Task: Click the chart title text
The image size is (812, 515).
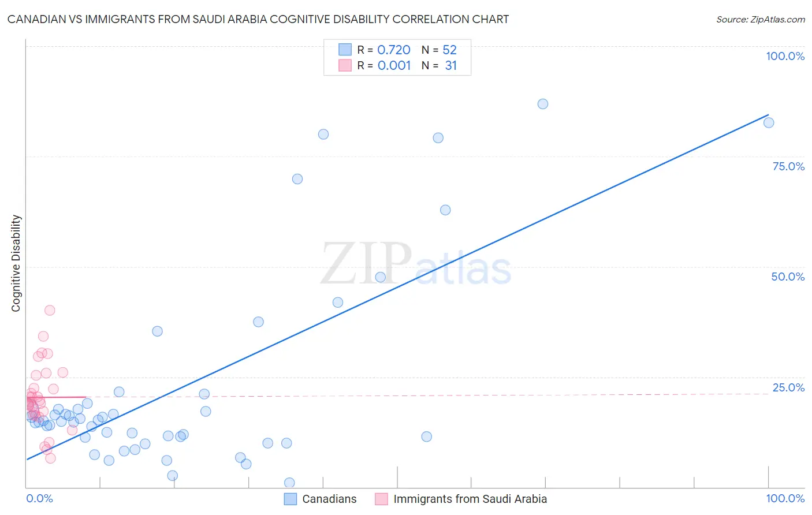Action: 258,19
